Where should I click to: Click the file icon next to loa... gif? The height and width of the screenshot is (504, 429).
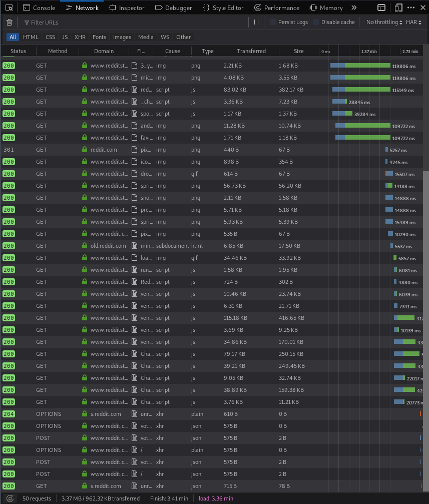(135, 258)
